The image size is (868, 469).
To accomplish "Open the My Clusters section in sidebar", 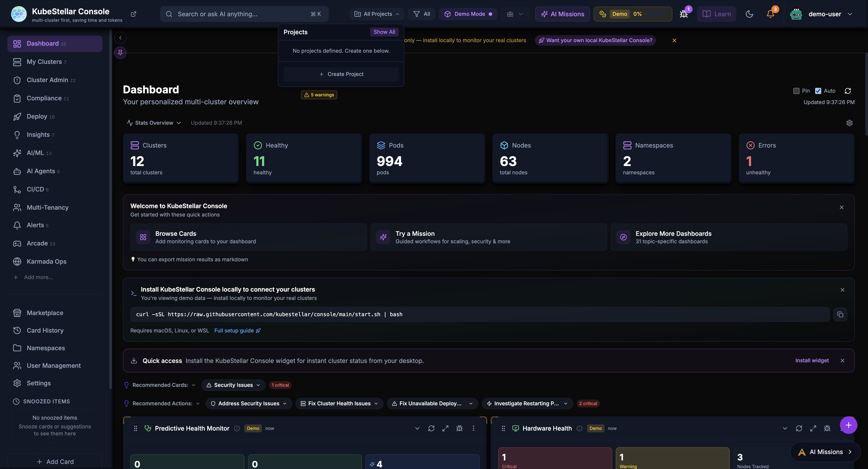I will (x=46, y=62).
